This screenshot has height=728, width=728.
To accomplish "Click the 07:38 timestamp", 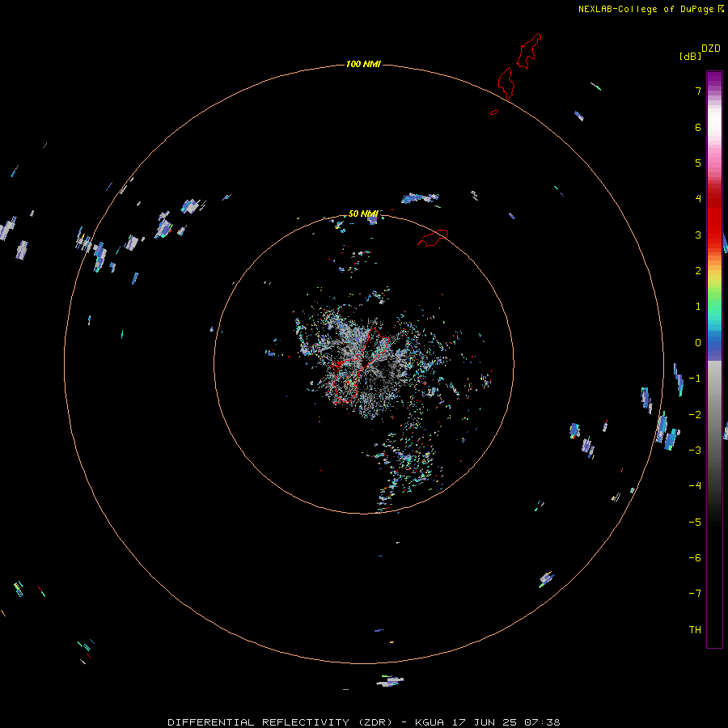I will 542,722.
